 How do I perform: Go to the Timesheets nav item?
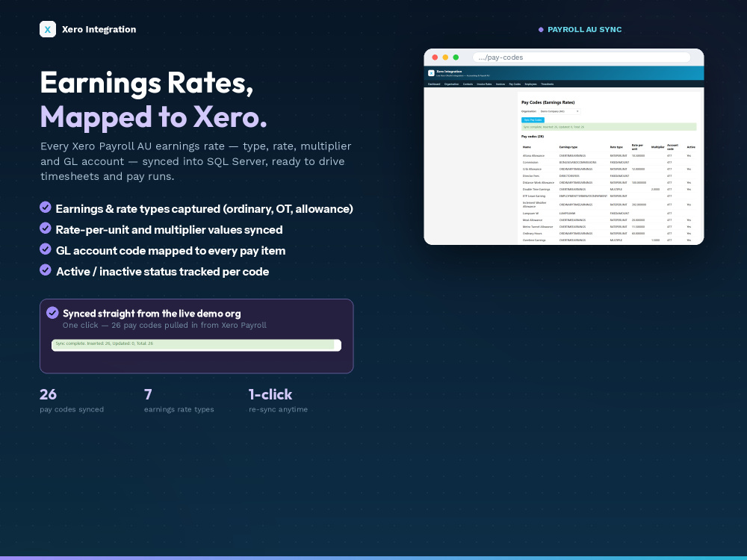[x=548, y=84]
